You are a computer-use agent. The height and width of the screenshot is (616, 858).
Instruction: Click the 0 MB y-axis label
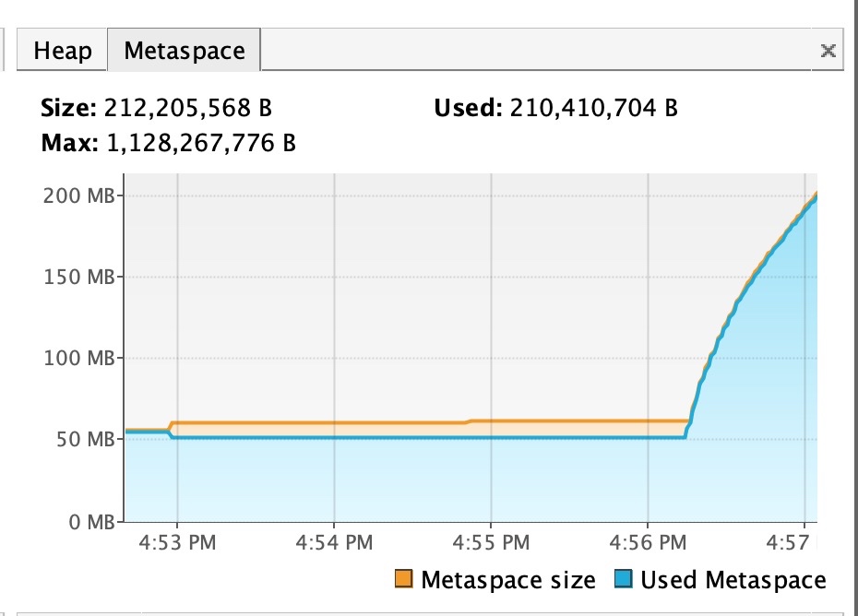pos(87,522)
